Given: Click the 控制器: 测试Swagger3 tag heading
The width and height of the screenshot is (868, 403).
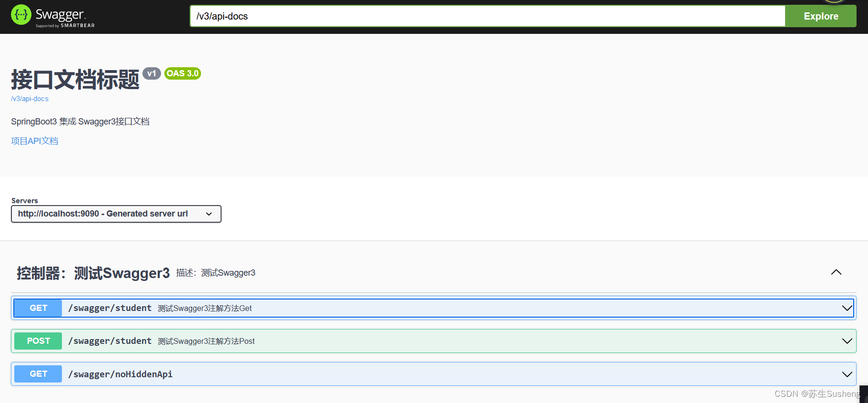Looking at the screenshot, I should point(93,273).
